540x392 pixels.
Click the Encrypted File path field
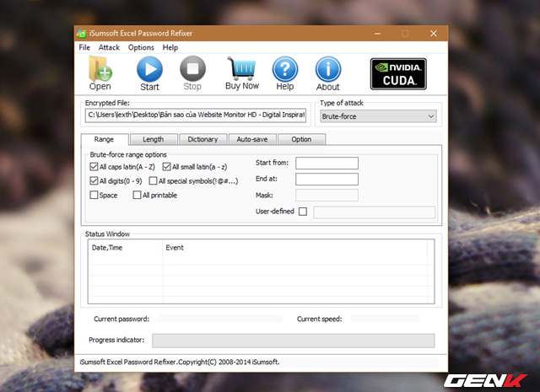coord(196,115)
